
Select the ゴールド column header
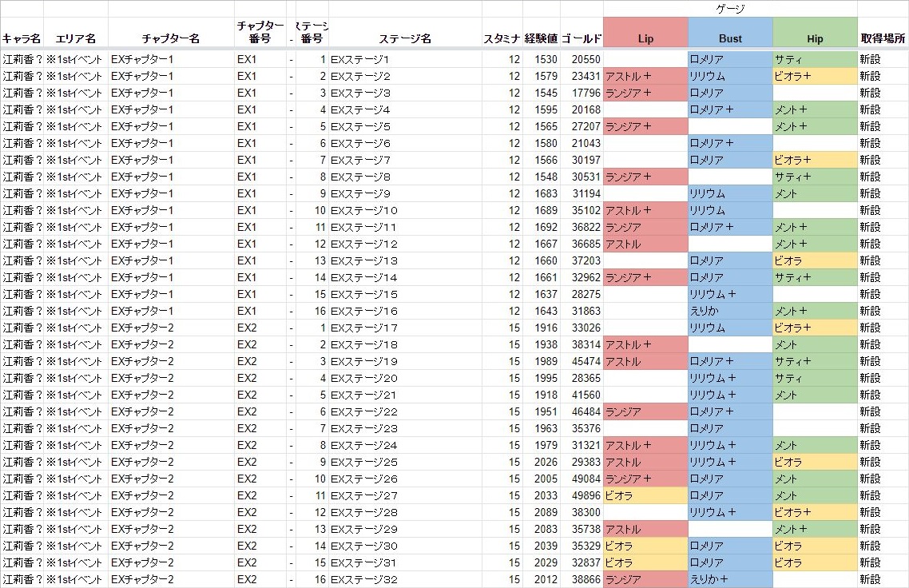tap(582, 38)
